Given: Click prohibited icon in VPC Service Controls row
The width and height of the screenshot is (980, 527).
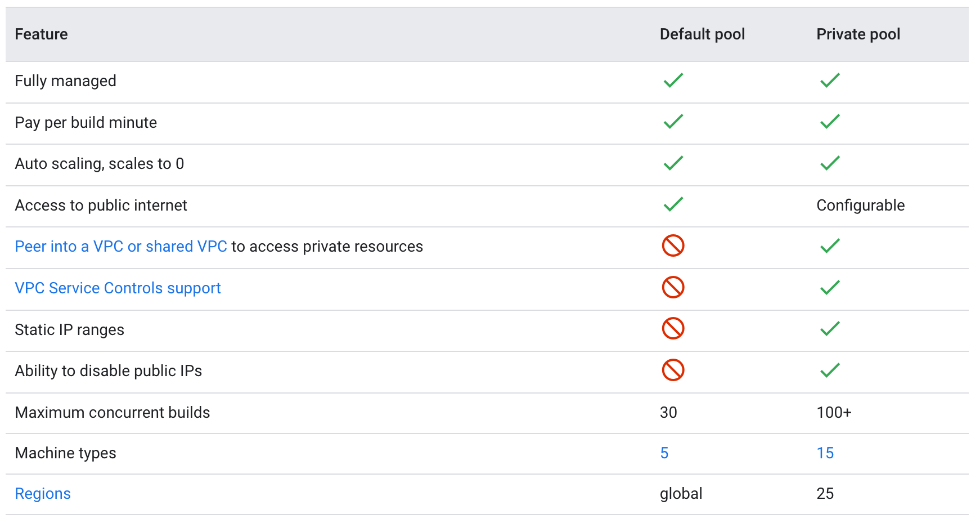Looking at the screenshot, I should tap(673, 287).
